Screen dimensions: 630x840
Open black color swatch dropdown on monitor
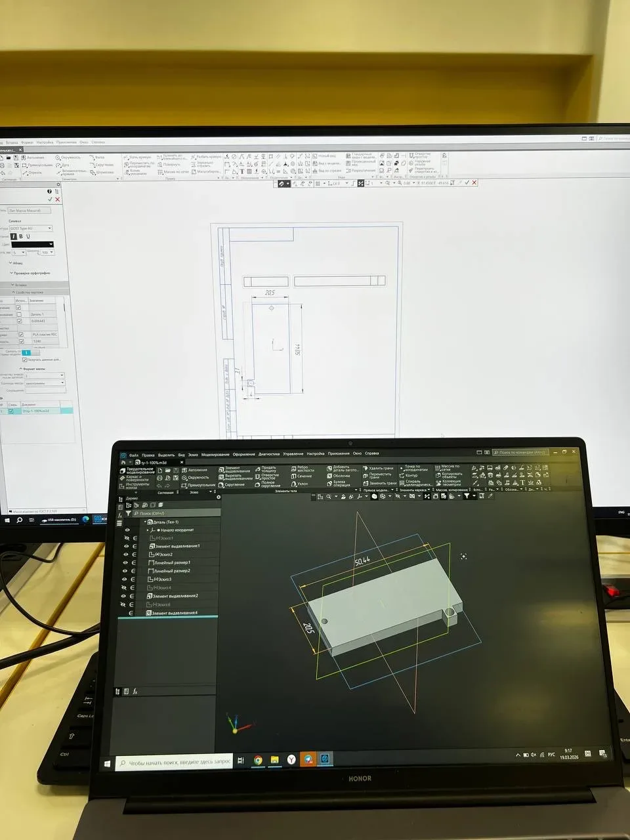tap(33, 244)
